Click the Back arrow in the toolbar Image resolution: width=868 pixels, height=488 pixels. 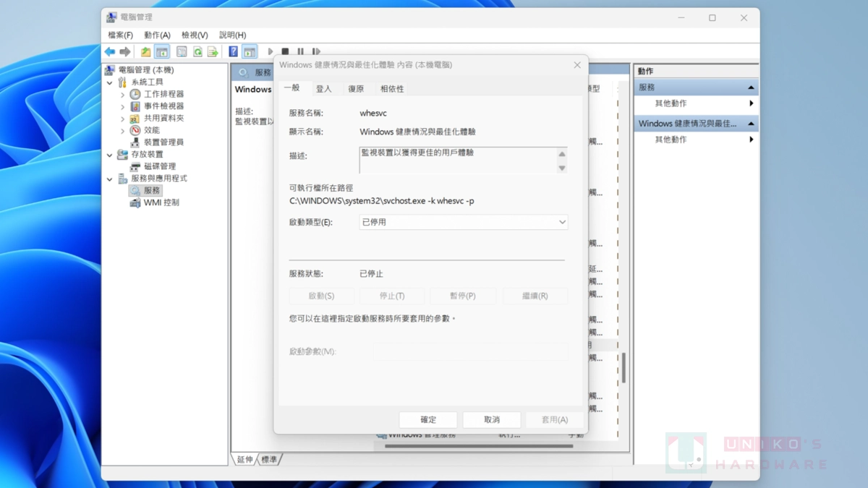point(110,52)
